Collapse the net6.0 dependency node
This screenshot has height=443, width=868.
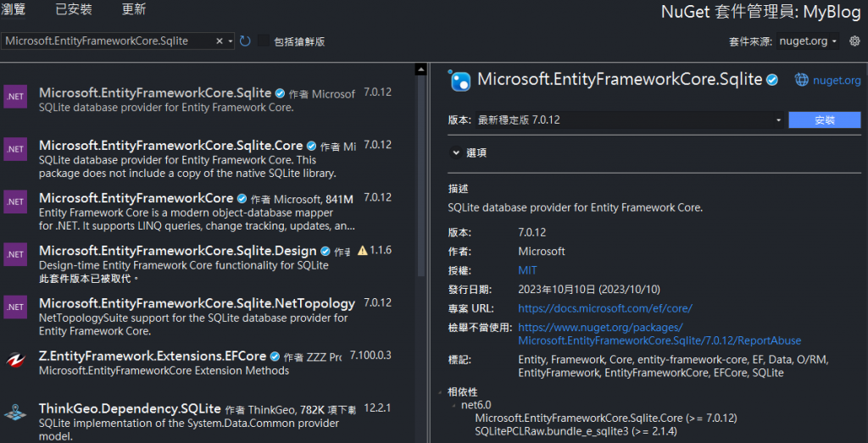pos(454,406)
